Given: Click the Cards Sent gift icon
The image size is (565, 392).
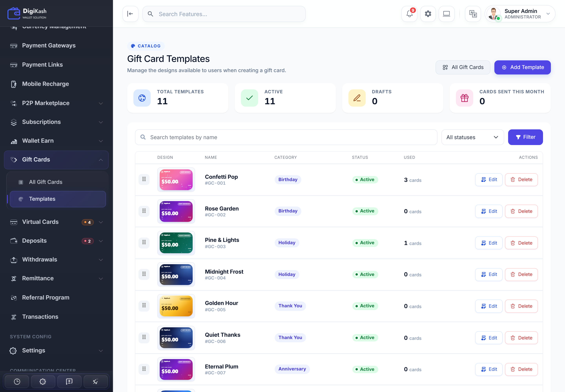Looking at the screenshot, I should tap(464, 98).
